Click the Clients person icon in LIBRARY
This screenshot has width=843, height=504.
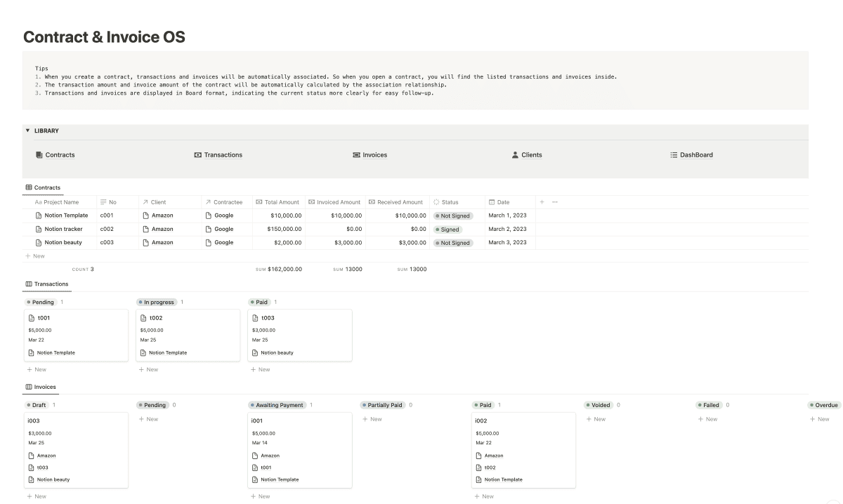click(516, 154)
